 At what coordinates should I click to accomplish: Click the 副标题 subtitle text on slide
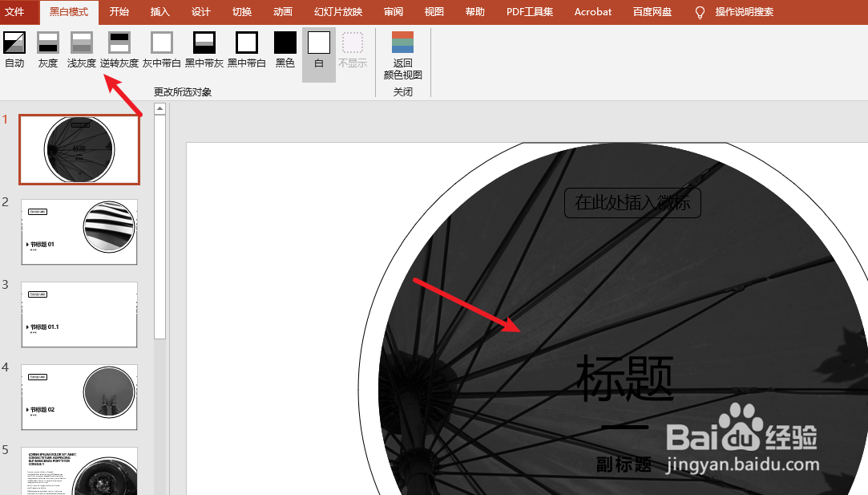pyautogui.click(x=624, y=465)
